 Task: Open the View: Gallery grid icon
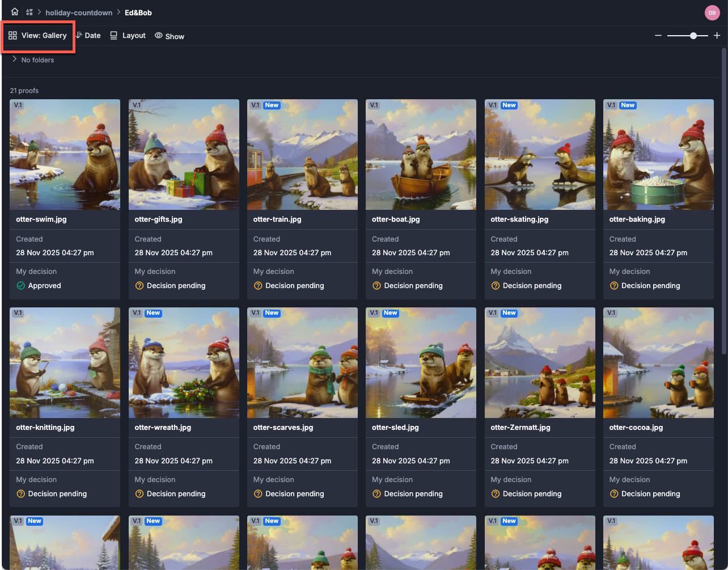[x=12, y=35]
